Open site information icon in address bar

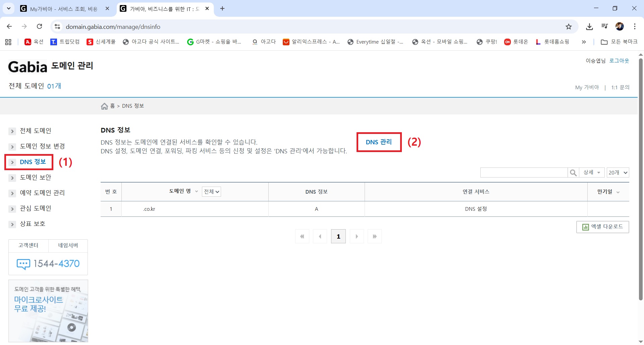click(x=57, y=27)
